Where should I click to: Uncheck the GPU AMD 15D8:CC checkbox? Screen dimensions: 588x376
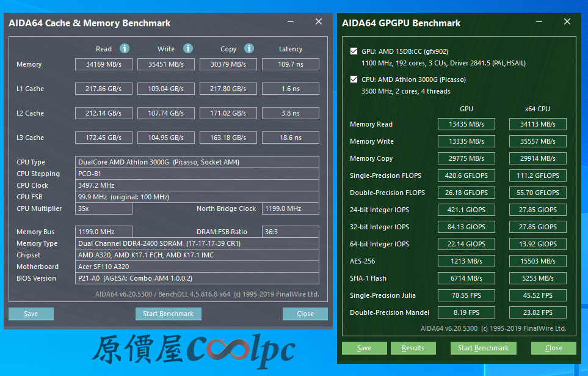point(354,51)
